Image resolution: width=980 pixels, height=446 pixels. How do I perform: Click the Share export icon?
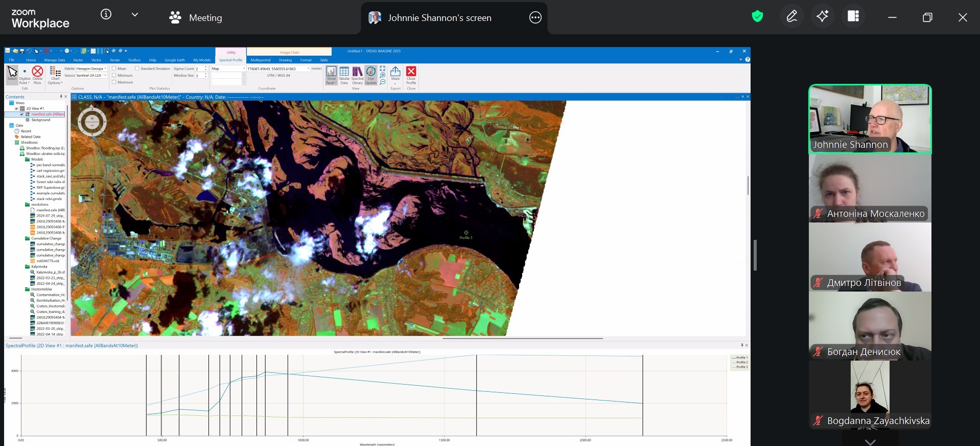395,75
